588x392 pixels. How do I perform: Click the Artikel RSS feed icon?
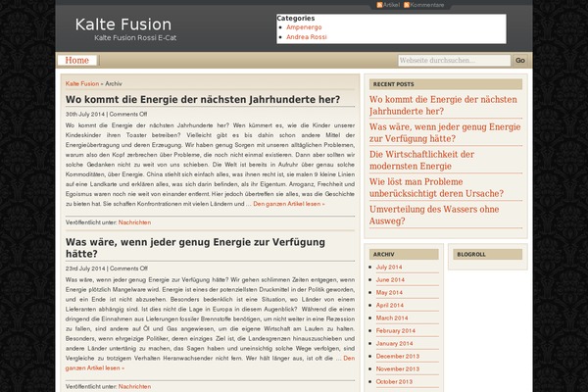click(x=379, y=5)
